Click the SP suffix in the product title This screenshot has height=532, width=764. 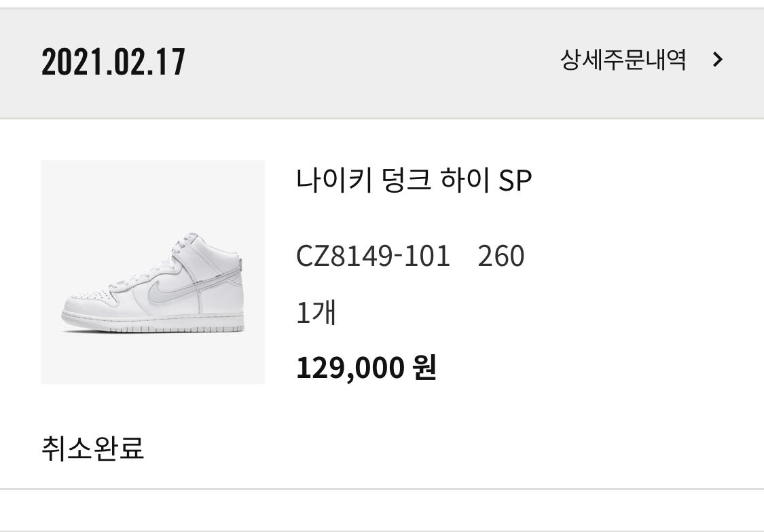515,181
